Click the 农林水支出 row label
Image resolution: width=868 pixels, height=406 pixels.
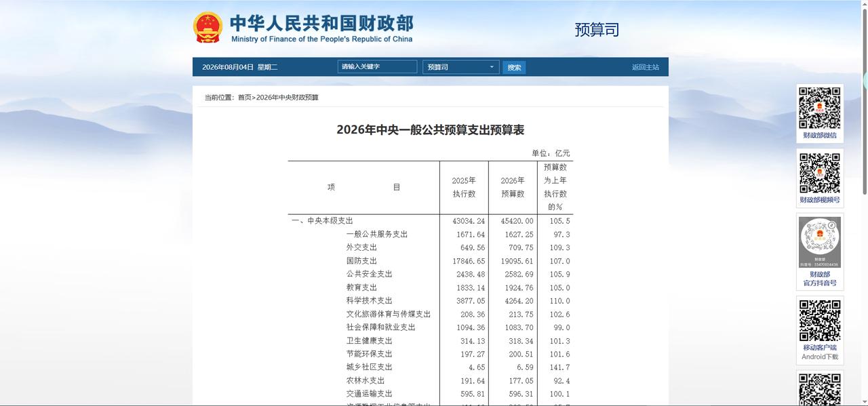pos(366,380)
